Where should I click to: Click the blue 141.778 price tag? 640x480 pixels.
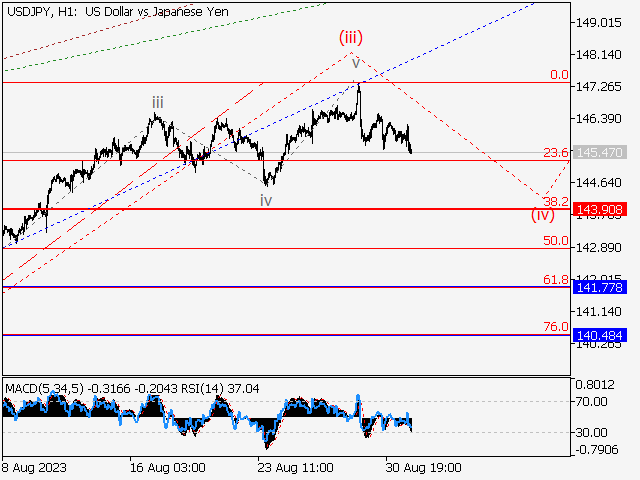pos(600,287)
